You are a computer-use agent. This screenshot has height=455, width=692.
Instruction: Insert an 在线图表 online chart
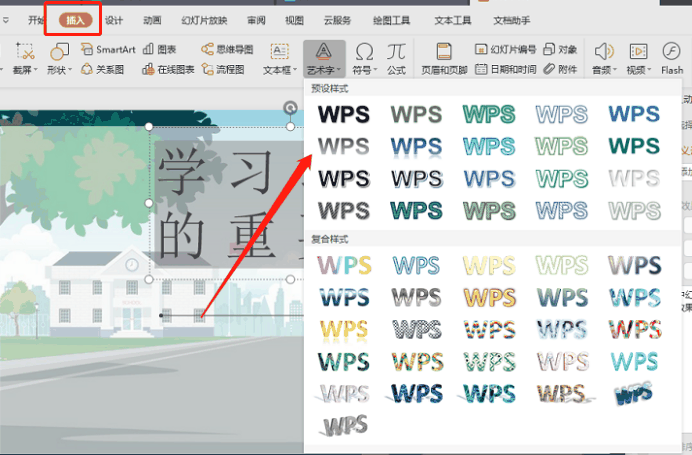point(168,70)
